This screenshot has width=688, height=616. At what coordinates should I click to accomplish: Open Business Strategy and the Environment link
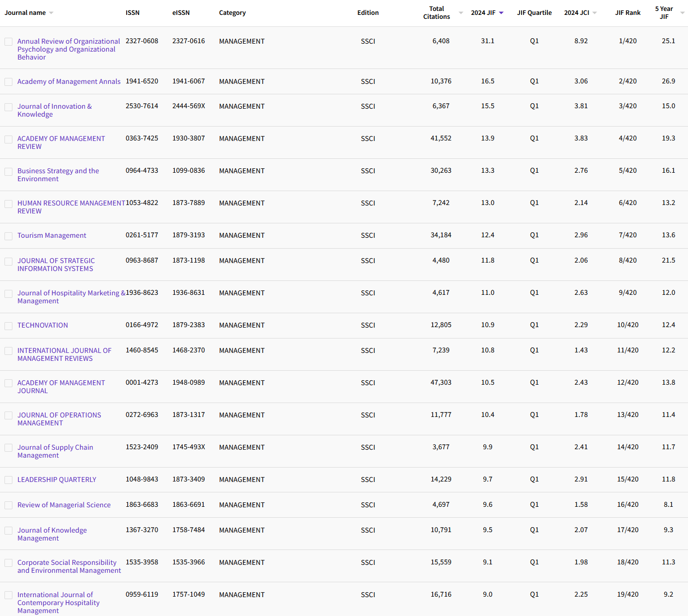pyautogui.click(x=58, y=175)
